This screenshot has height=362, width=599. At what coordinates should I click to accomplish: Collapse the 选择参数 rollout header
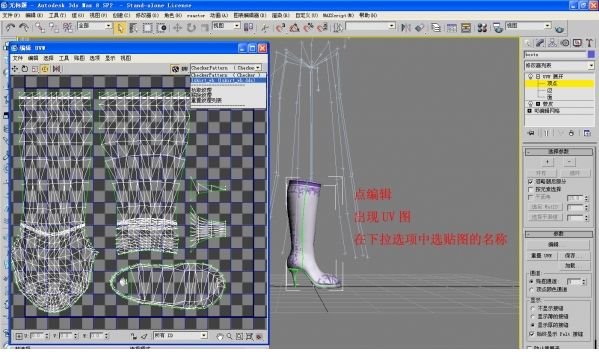[x=559, y=152]
